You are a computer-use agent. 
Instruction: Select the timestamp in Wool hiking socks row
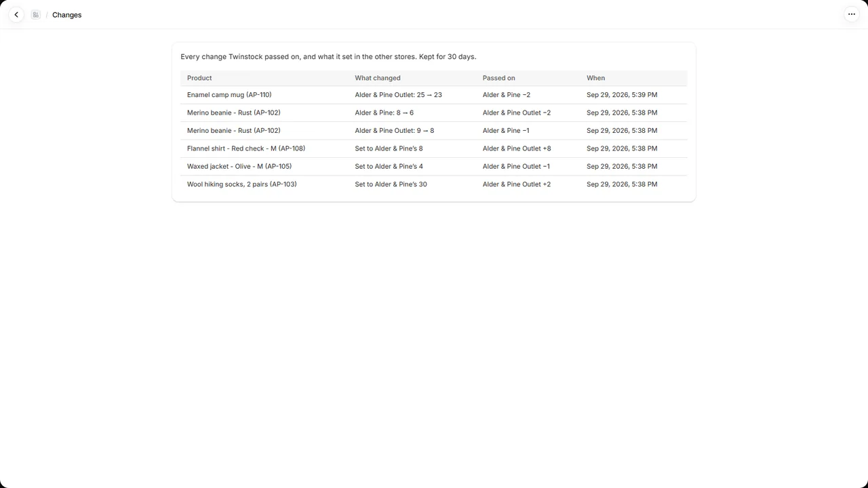[622, 184]
